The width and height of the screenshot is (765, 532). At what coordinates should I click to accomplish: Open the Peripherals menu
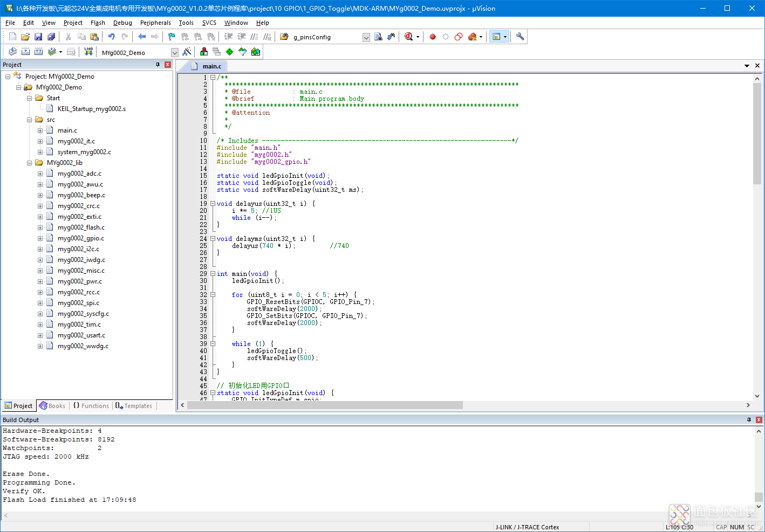tap(155, 23)
